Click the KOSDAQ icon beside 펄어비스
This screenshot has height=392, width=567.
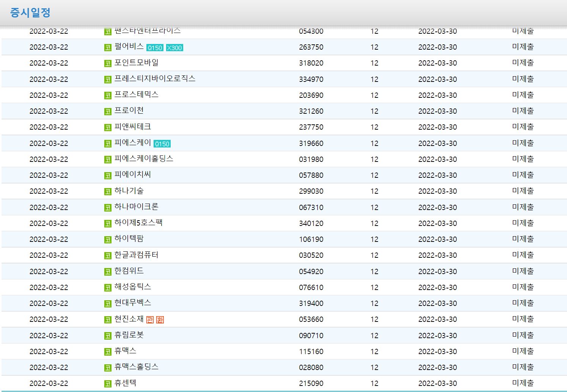point(108,47)
